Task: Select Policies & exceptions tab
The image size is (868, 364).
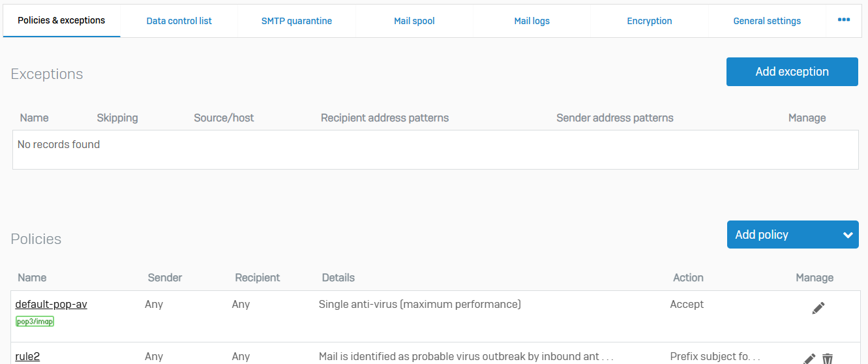Action: (x=61, y=21)
